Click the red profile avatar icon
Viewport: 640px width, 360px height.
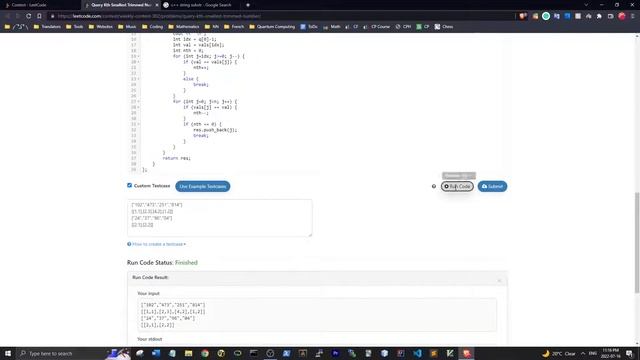622,16
